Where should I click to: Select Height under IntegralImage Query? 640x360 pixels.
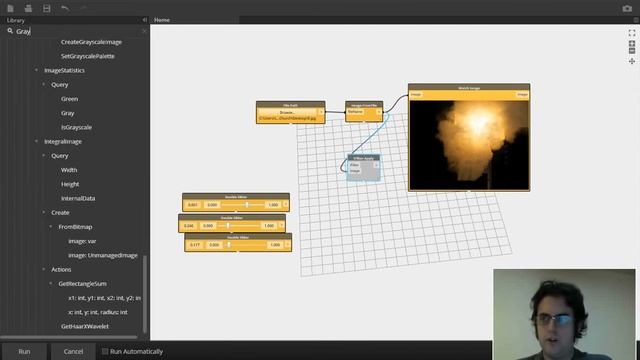(70, 184)
